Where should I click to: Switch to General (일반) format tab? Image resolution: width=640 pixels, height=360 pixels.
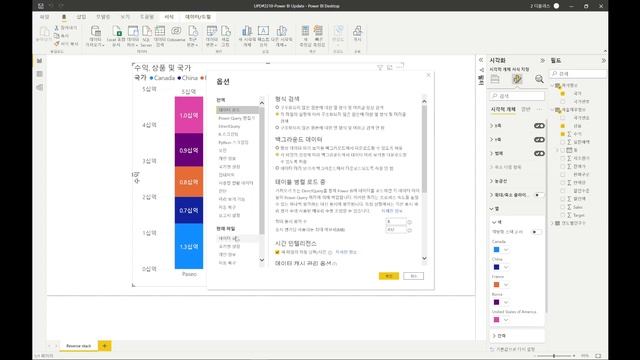point(526,109)
